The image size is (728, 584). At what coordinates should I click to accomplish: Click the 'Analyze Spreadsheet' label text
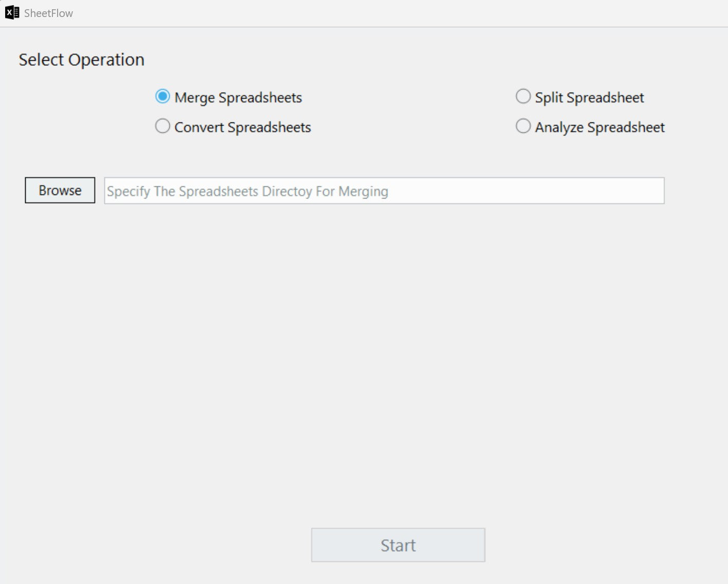tap(599, 128)
